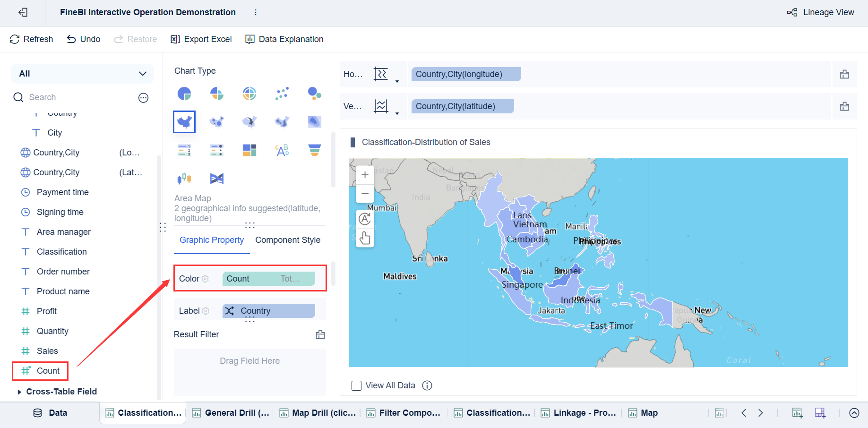Click the field Search input box
Image resolution: width=868 pixels, height=428 pixels.
click(x=78, y=97)
